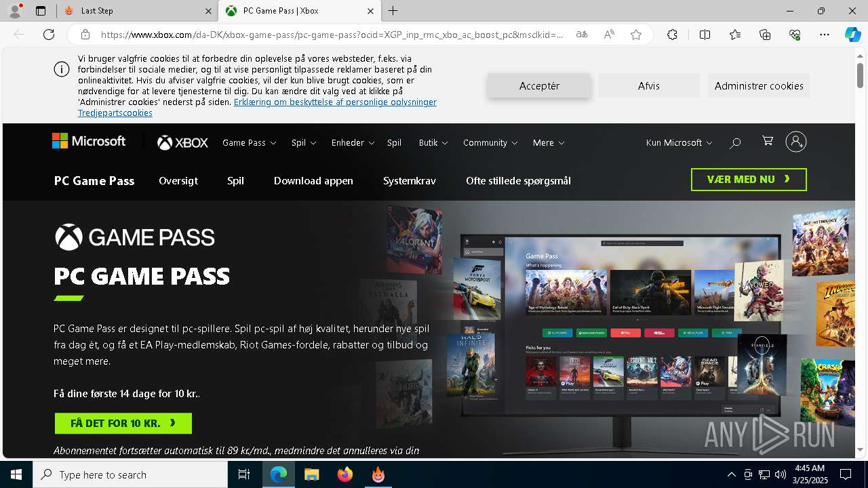868x488 pixels.
Task: Click the search magnifier icon on Xbox site
Action: pos(735,143)
